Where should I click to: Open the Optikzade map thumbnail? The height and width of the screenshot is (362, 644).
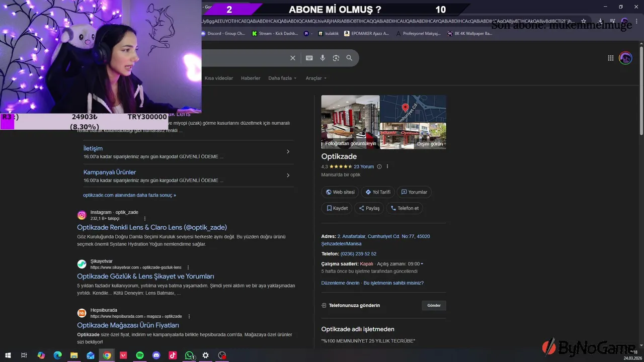click(x=413, y=109)
